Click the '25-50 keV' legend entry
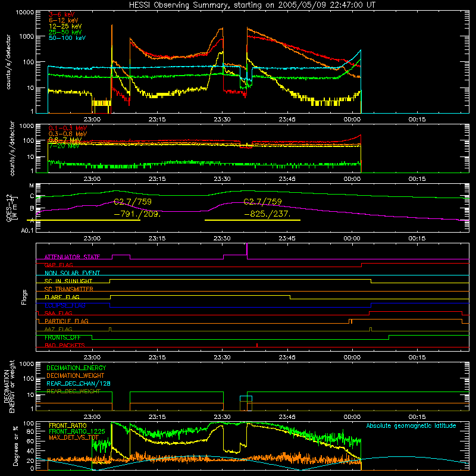This screenshot has height=476, width=476. (x=65, y=32)
